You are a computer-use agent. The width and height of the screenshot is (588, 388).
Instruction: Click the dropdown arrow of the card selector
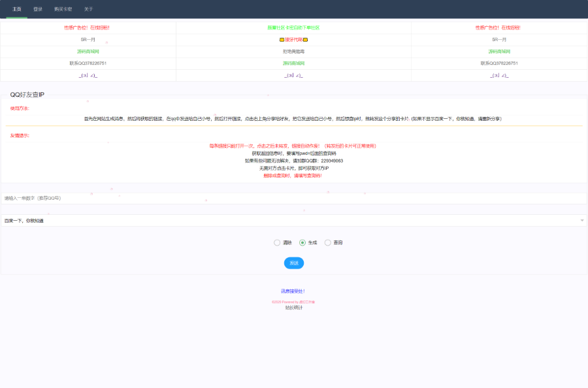click(581, 221)
